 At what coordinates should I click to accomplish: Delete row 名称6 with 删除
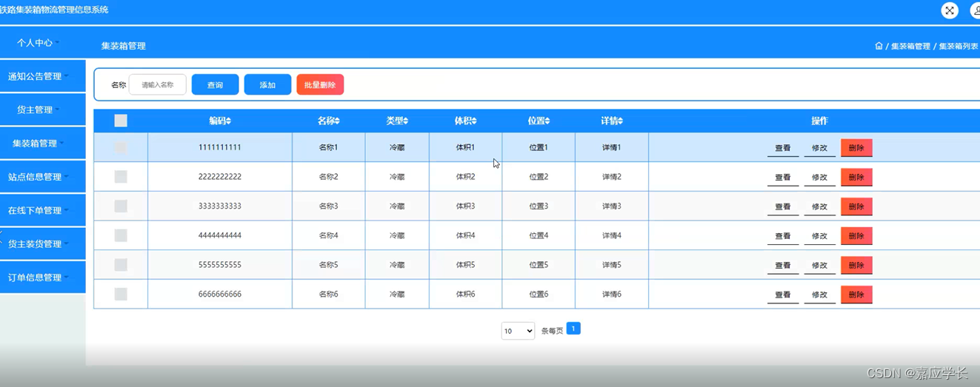click(856, 295)
